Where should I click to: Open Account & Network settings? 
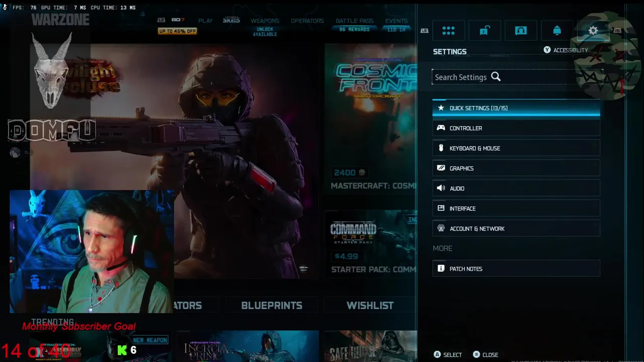[x=516, y=229]
